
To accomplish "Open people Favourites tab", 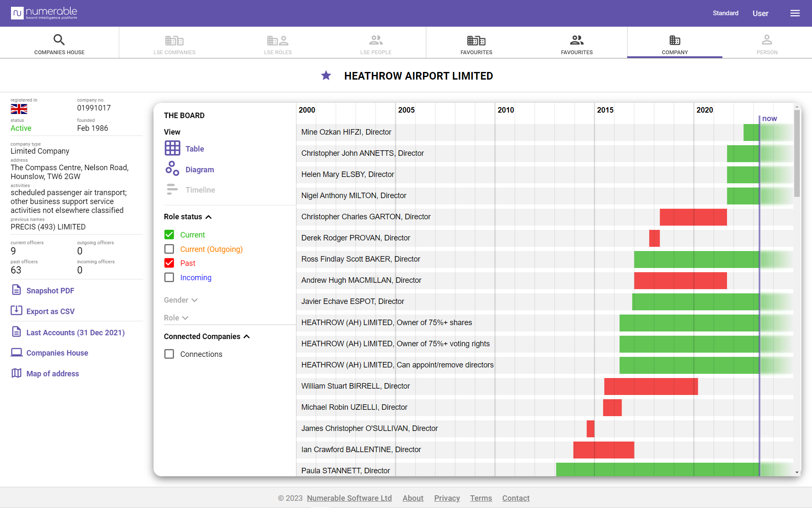I will tap(576, 44).
